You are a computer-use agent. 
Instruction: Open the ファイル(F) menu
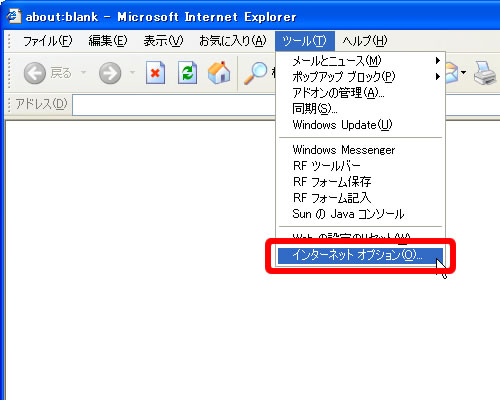47,41
